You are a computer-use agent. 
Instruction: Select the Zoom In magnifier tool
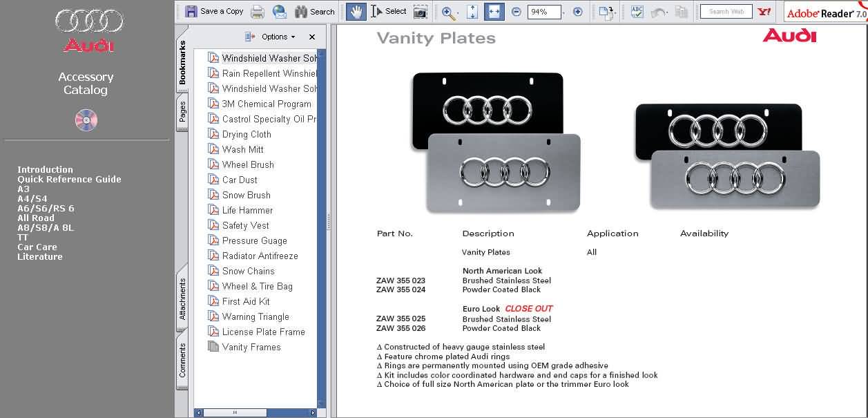pos(447,11)
